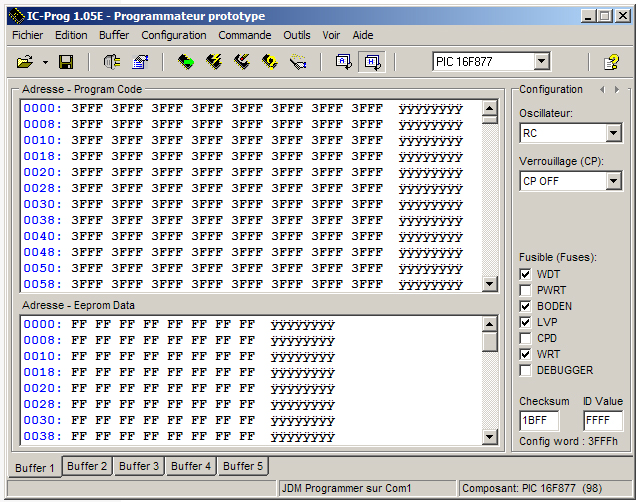Switch to the Buffer 3 tab
This screenshot has width=638, height=502.
pyautogui.click(x=139, y=466)
